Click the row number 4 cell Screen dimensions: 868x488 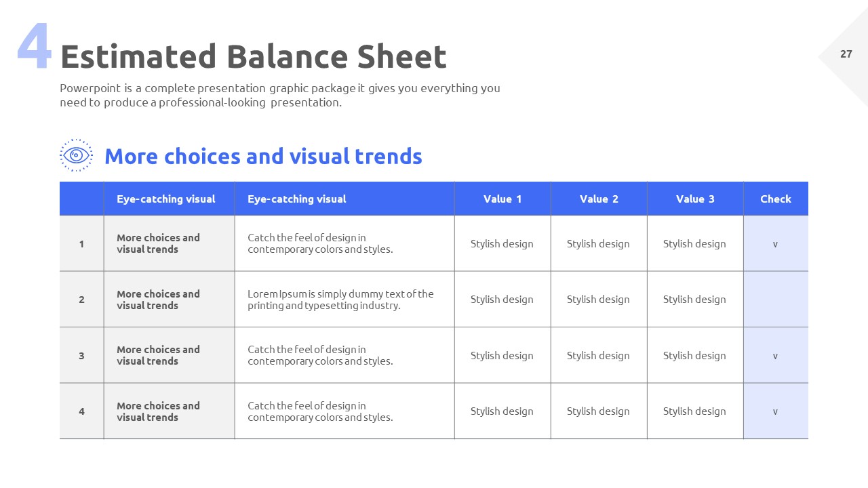pyautogui.click(x=81, y=411)
